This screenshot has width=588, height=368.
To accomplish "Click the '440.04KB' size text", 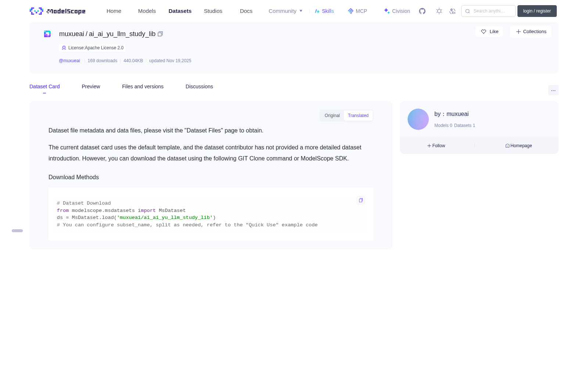I will point(133,61).
